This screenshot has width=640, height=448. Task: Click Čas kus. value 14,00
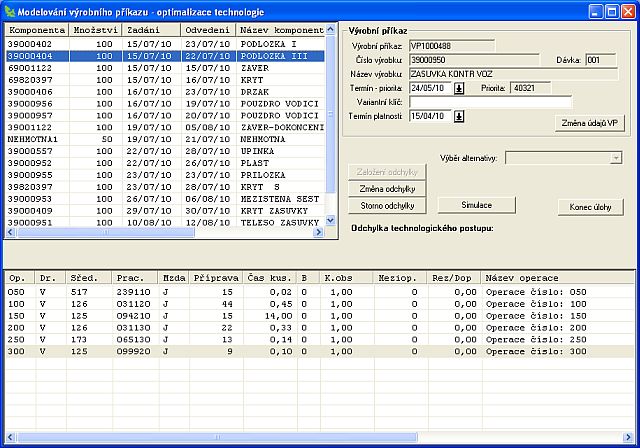click(x=279, y=316)
